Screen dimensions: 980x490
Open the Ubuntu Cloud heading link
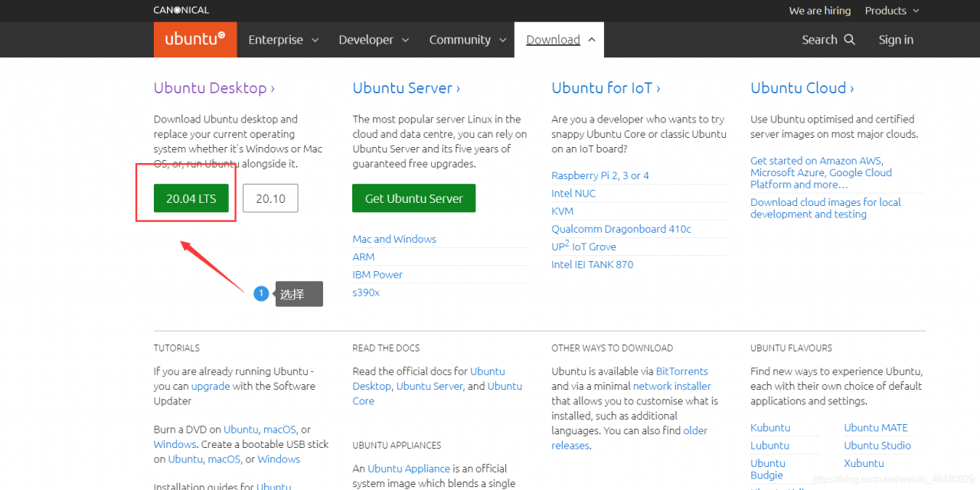point(802,88)
